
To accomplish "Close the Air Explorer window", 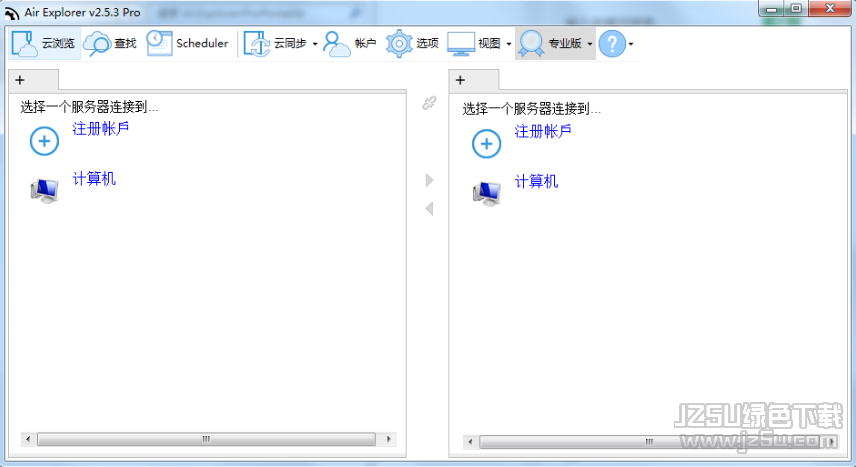I will (x=830, y=9).
